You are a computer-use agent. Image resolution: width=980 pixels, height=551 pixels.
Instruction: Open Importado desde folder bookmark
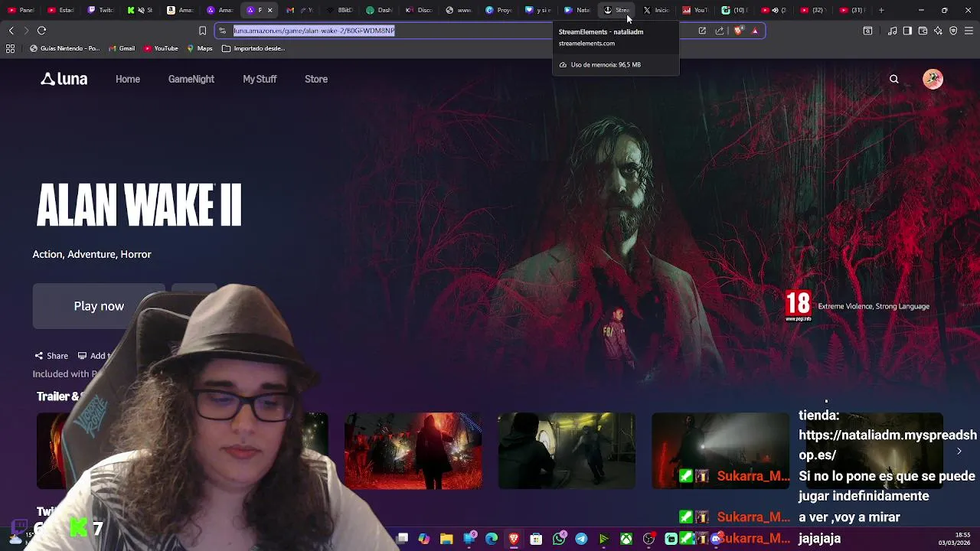point(253,48)
